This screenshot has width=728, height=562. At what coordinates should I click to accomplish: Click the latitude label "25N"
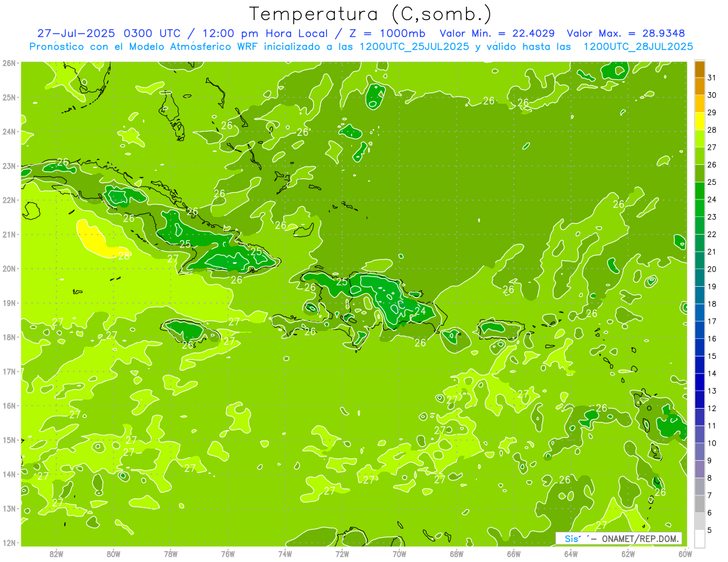pyautogui.click(x=9, y=97)
